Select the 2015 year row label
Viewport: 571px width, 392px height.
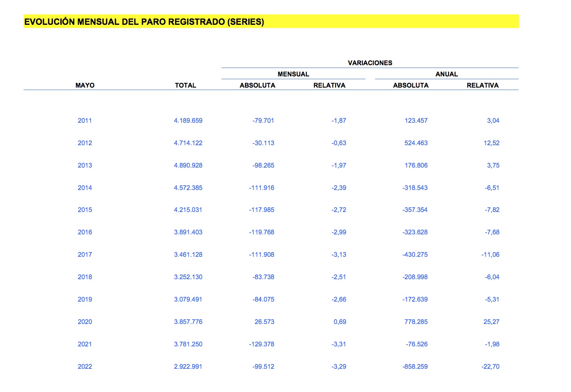coord(85,210)
